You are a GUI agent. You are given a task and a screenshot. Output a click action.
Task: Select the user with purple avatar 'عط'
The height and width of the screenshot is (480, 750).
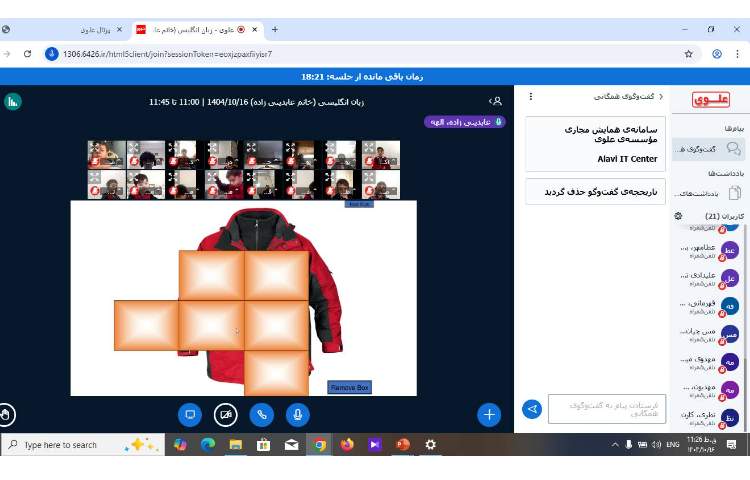pos(710,251)
